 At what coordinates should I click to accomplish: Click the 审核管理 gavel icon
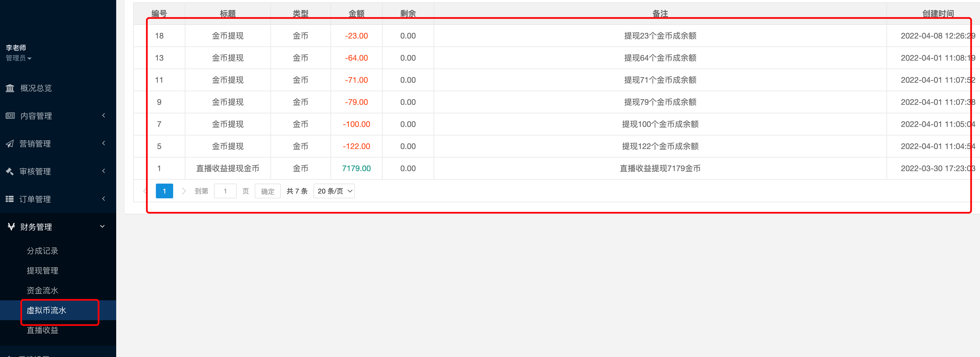(10, 171)
